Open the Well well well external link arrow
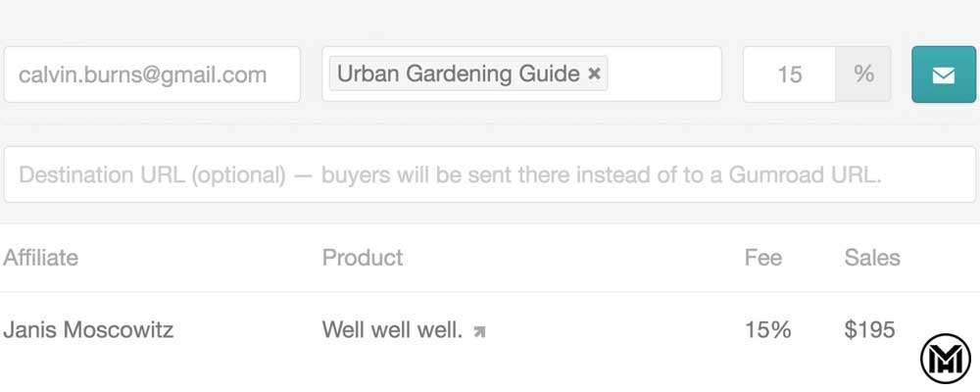The height and width of the screenshot is (392, 980). tap(479, 331)
